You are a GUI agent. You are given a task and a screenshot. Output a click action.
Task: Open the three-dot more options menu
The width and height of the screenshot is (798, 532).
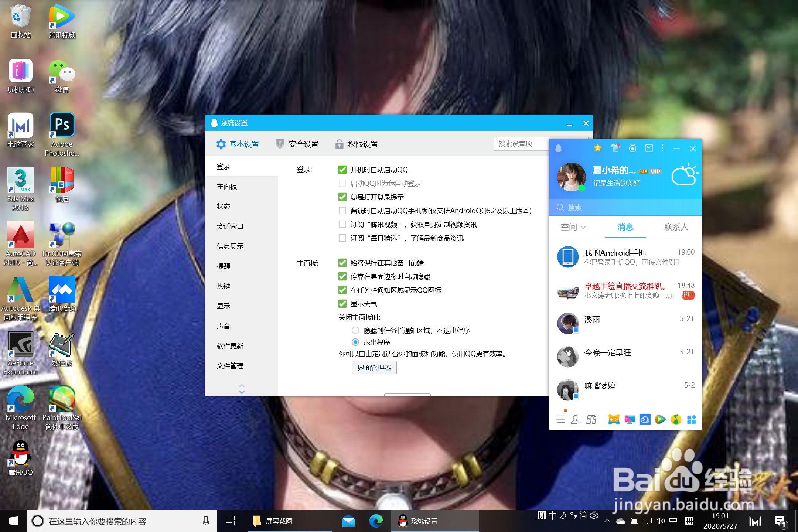click(x=662, y=148)
